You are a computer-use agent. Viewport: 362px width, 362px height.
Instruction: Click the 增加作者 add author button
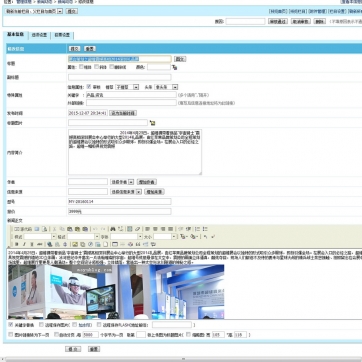[147, 182]
